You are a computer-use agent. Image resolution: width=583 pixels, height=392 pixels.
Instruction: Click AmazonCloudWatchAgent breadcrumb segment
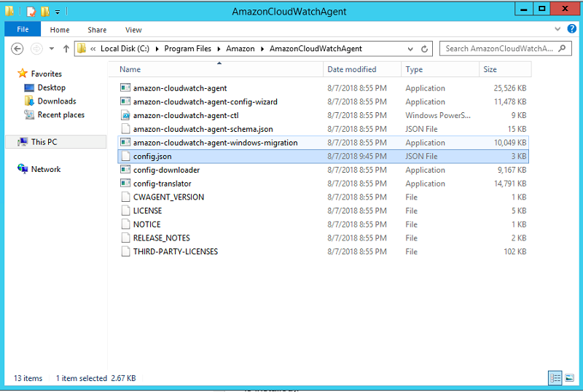316,49
